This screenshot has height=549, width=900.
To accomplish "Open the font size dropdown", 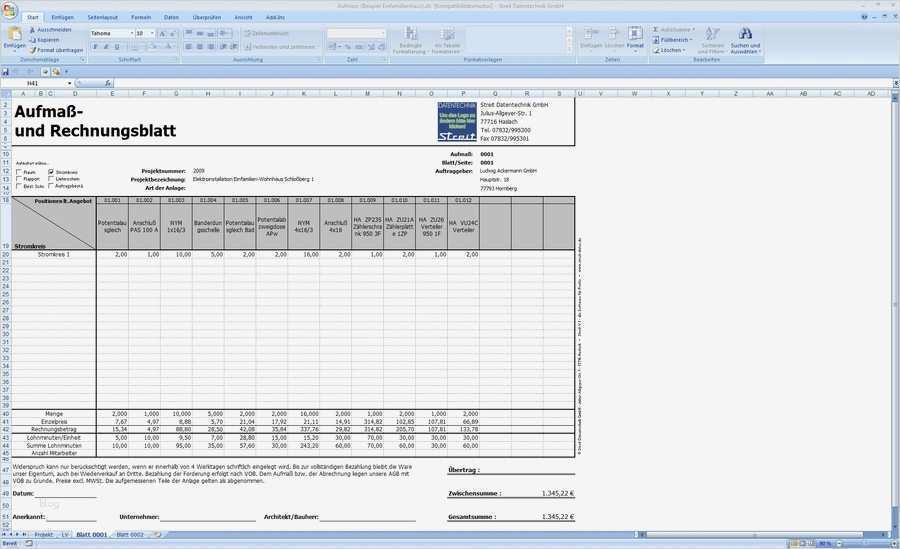I will (x=152, y=34).
